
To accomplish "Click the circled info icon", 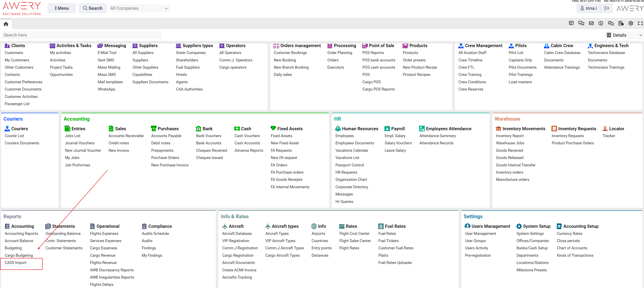I will click(x=601, y=23).
